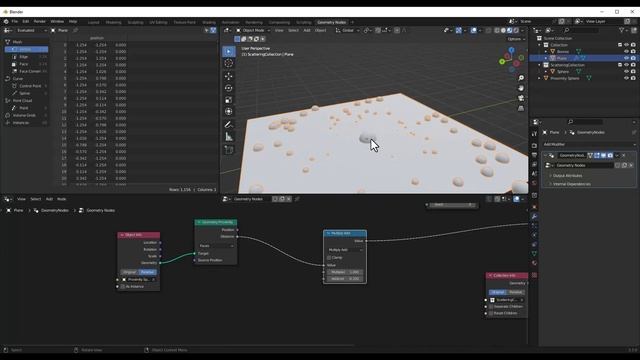Toggle visibility eye for Proximity Sphere in outliner
The image size is (640, 360).
pyautogui.click(x=626, y=78)
